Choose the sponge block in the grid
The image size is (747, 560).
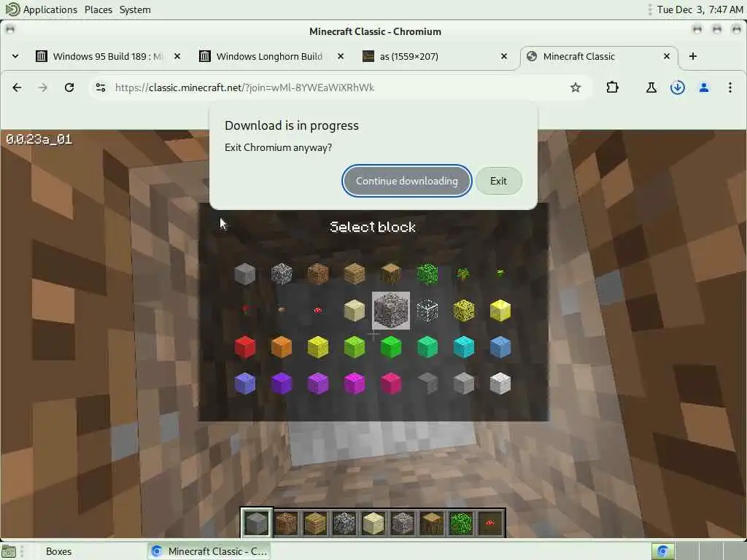click(x=463, y=311)
